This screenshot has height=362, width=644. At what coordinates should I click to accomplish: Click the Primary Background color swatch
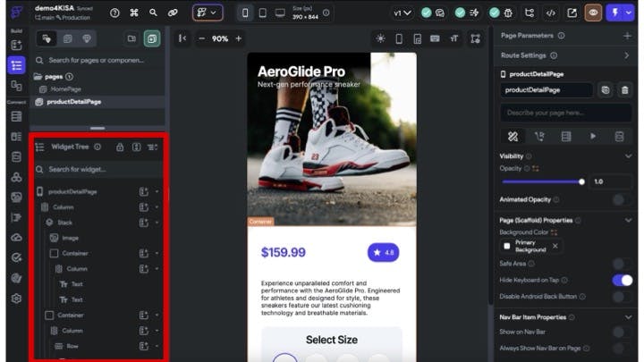click(507, 247)
